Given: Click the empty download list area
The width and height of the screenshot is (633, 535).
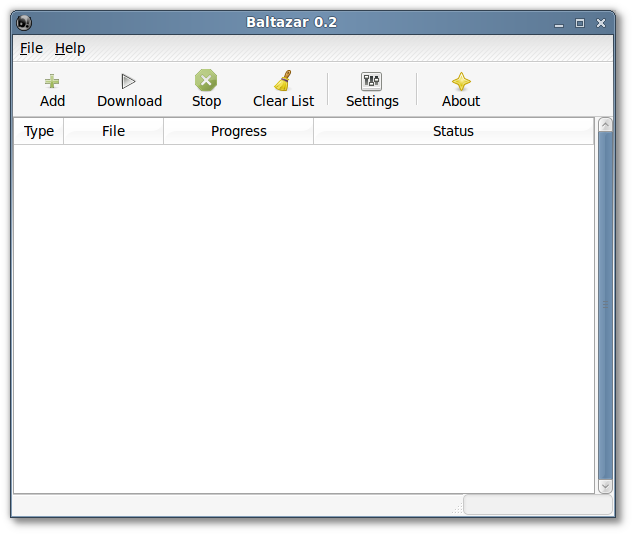Looking at the screenshot, I should click(304, 319).
